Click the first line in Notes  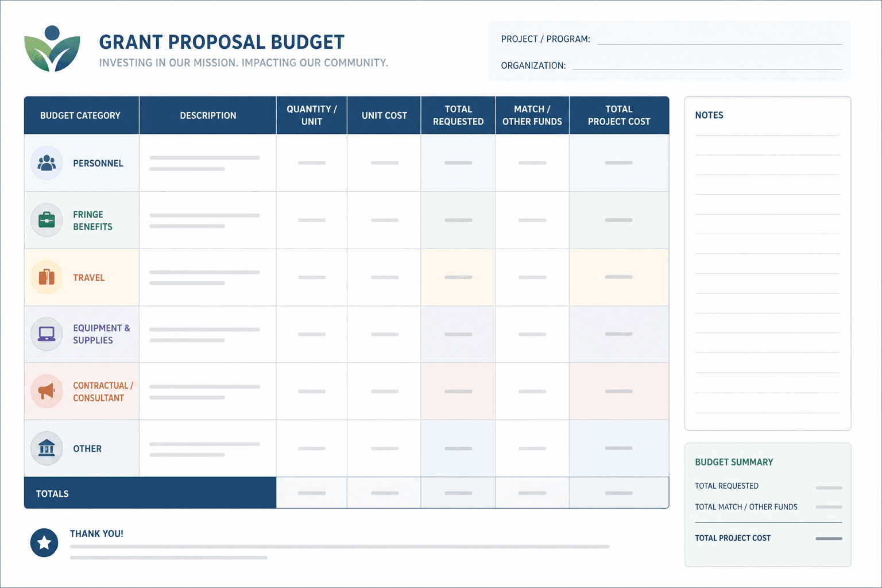point(767,135)
